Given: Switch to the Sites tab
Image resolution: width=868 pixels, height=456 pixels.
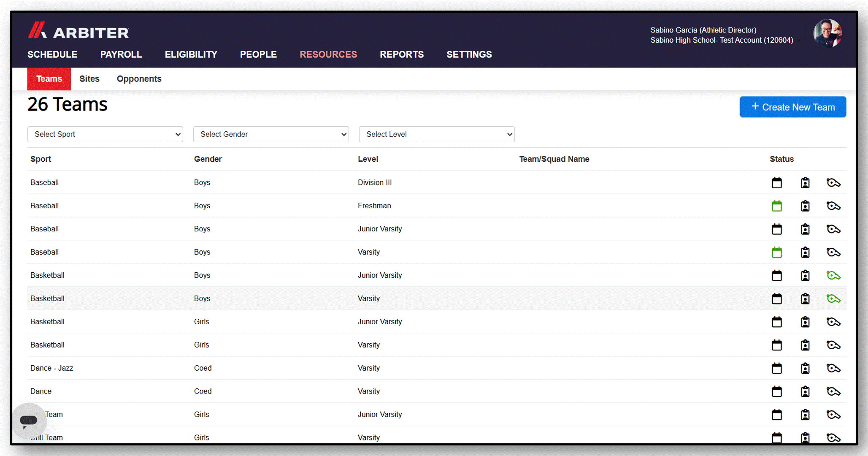Looking at the screenshot, I should click(89, 79).
